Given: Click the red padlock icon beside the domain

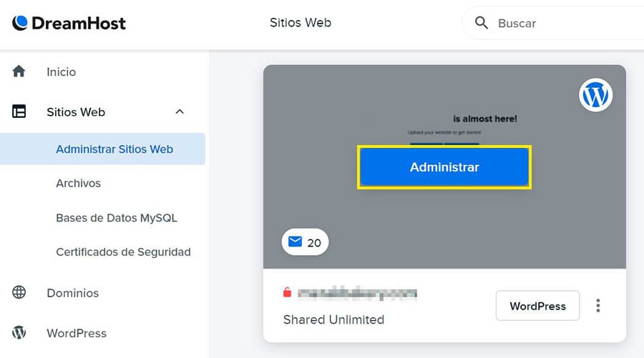Looking at the screenshot, I should [288, 293].
